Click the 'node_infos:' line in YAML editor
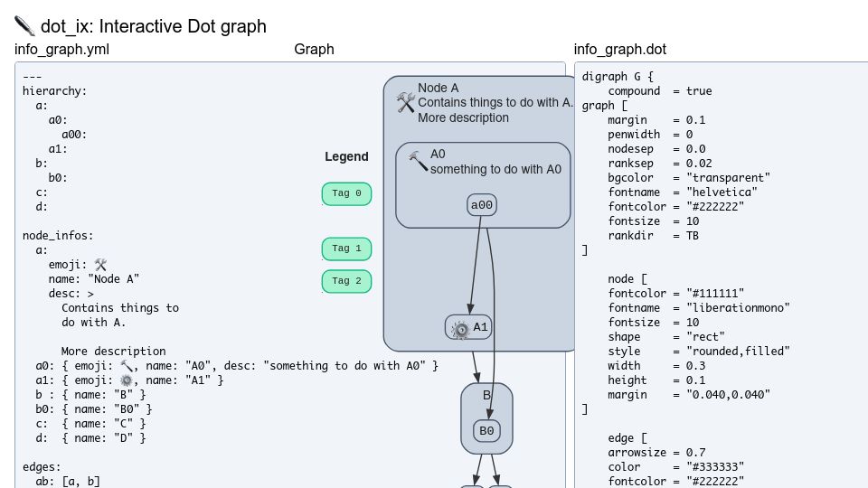Screen dimensions: 868x488 [x=58, y=235]
